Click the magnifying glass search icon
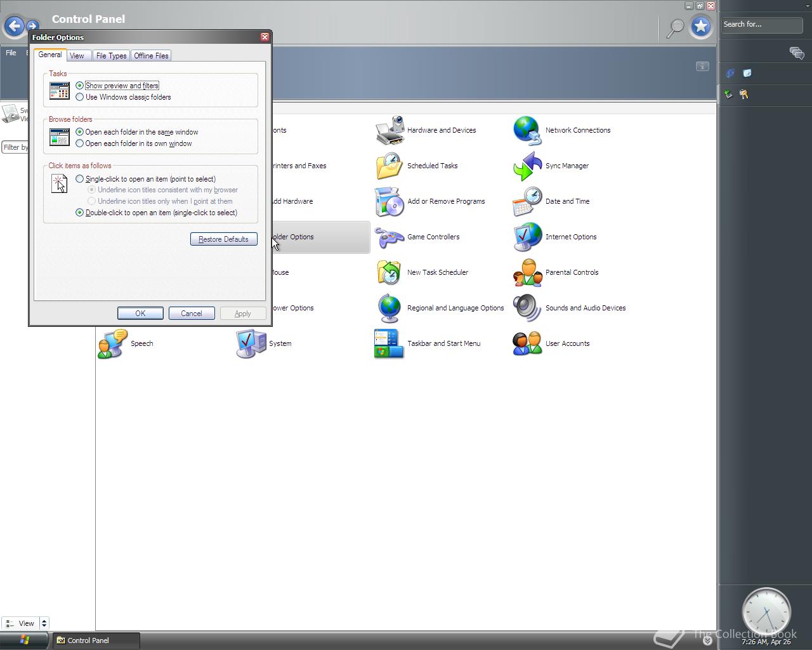The width and height of the screenshot is (812, 650). 676,27
